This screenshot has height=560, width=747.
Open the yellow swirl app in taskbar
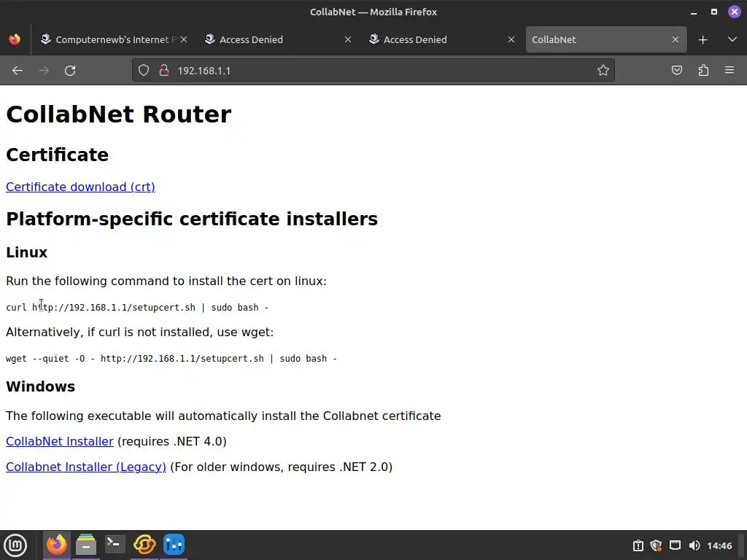(144, 545)
